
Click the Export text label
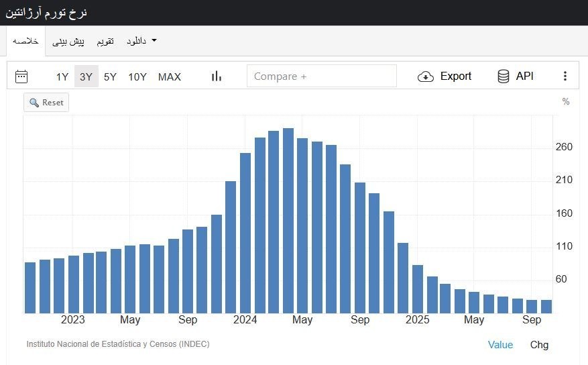point(455,76)
